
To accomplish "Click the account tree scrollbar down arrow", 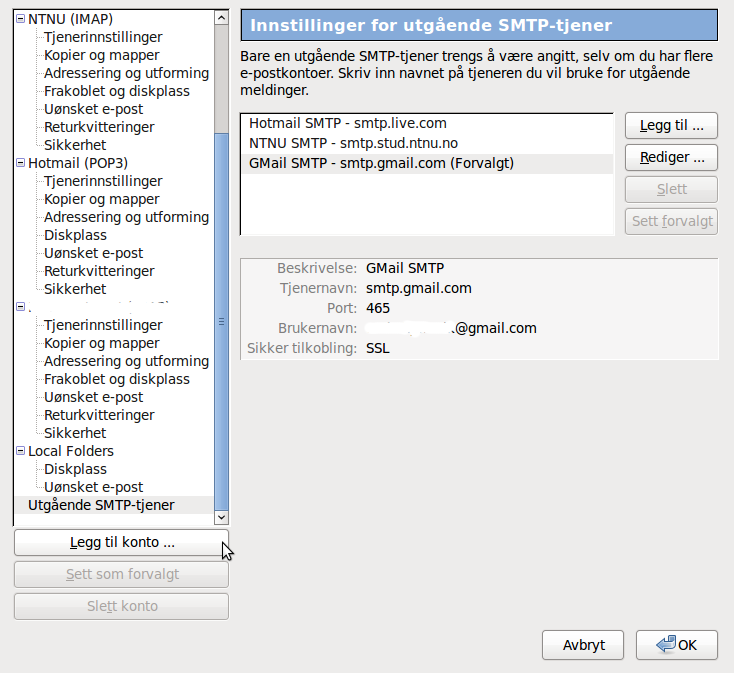I will [221, 517].
